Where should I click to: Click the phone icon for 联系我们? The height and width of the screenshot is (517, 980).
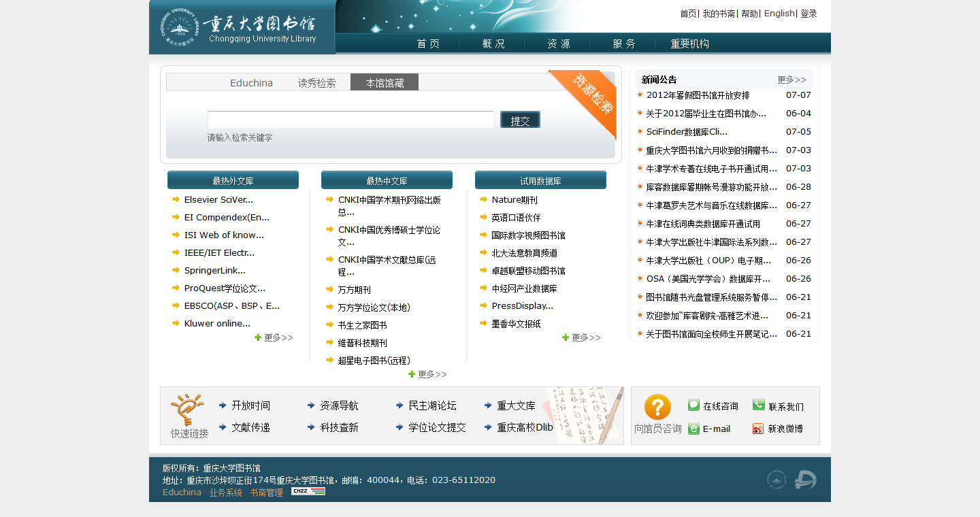[x=759, y=405]
